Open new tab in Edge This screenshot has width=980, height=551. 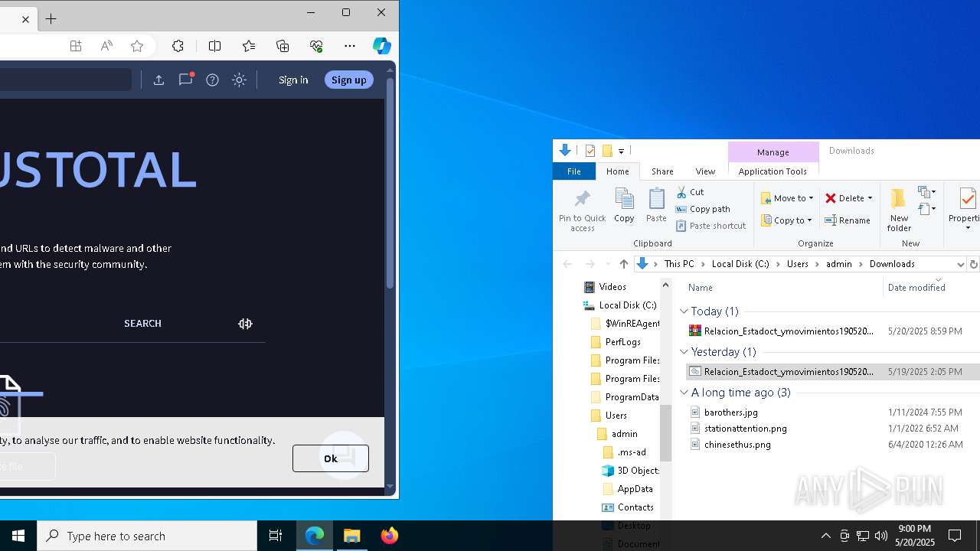coord(51,19)
